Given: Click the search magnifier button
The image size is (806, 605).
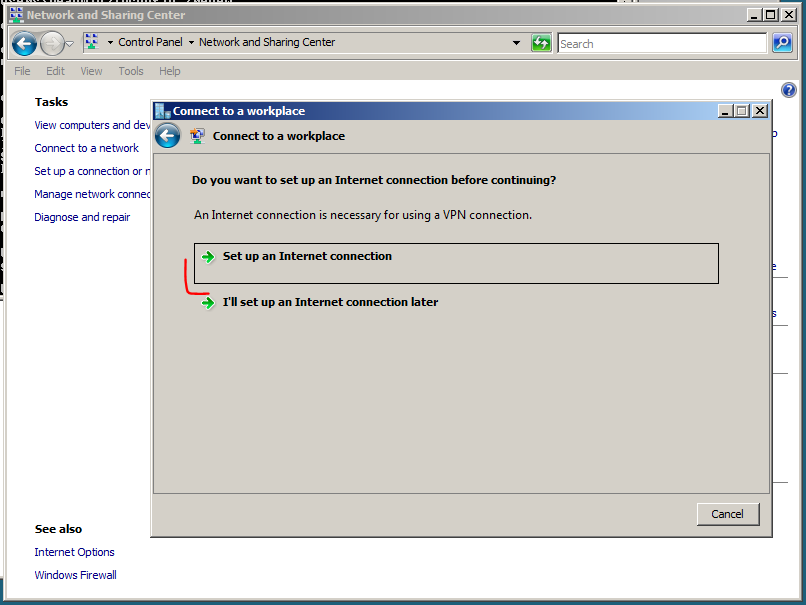Looking at the screenshot, I should [782, 43].
